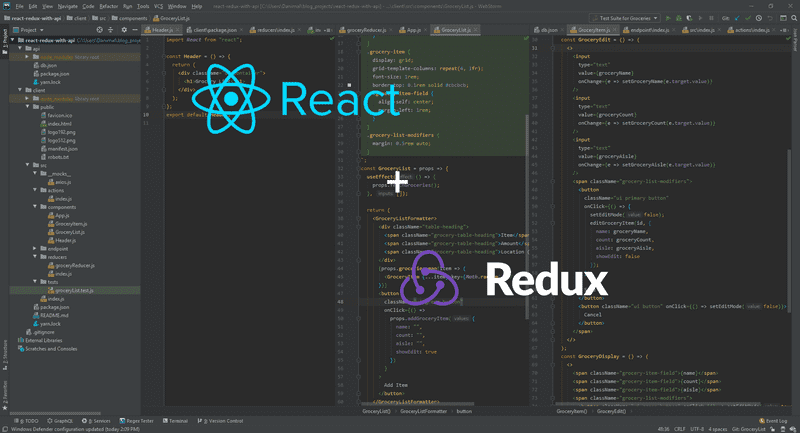The height and width of the screenshot is (433, 800).
Task: Select README.md in the project tree
Action: click(54, 315)
